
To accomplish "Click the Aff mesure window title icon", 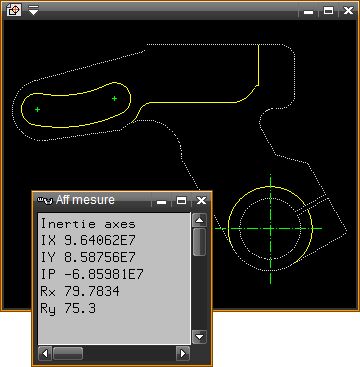I will click(45, 200).
